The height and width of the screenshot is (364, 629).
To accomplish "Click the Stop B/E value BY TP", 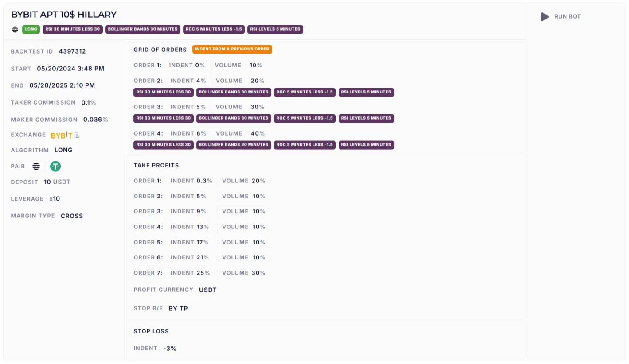I will click(x=178, y=309).
